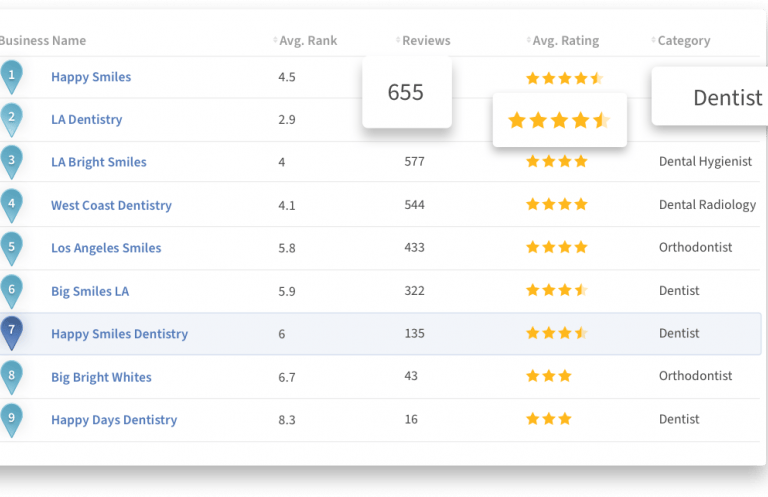
Task: Click rank pin number 6
Action: click(x=11, y=291)
